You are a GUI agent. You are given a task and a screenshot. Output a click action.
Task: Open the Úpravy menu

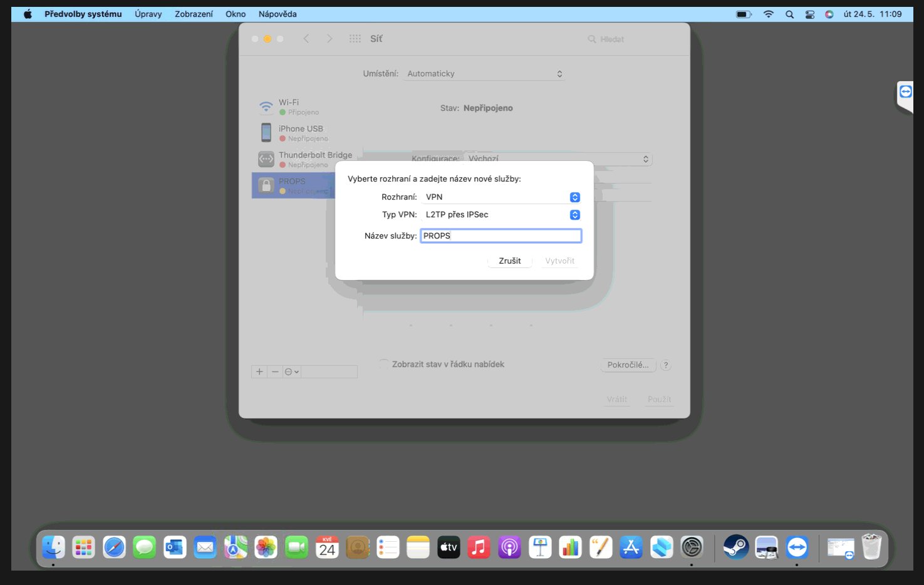pyautogui.click(x=148, y=14)
